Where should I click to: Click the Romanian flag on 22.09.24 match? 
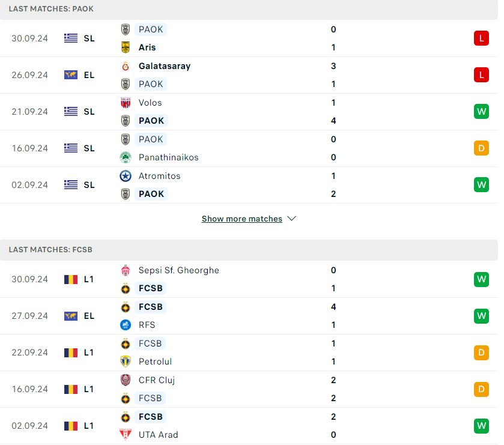(x=71, y=353)
